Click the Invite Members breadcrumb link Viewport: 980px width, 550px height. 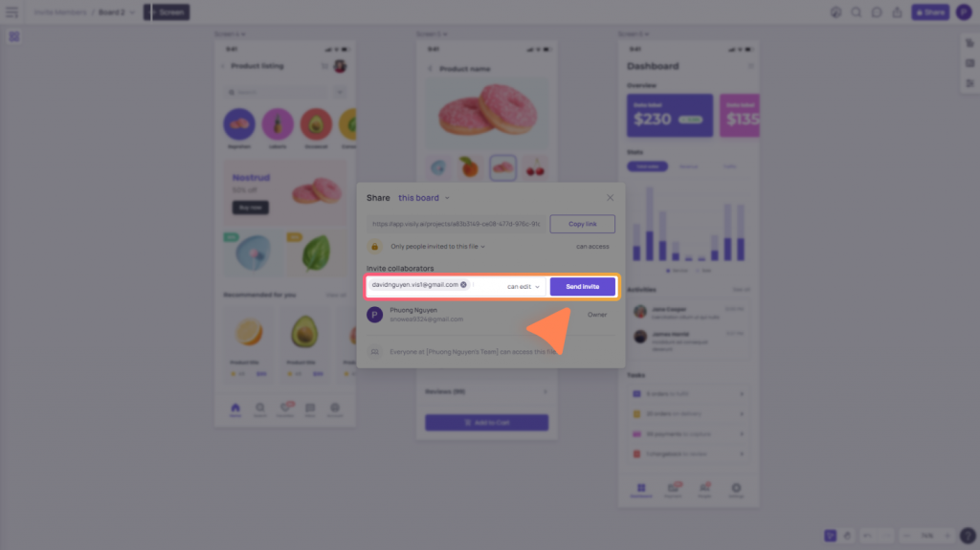(x=60, y=11)
